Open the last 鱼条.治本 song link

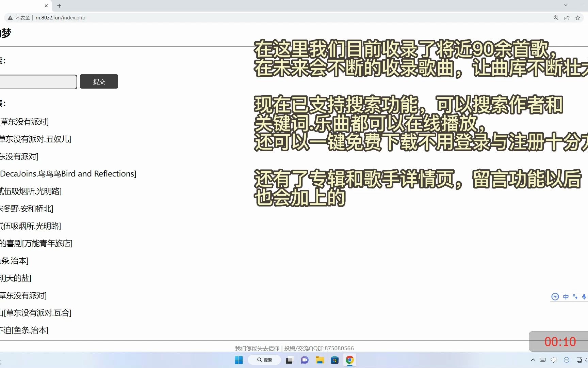[x=24, y=330]
